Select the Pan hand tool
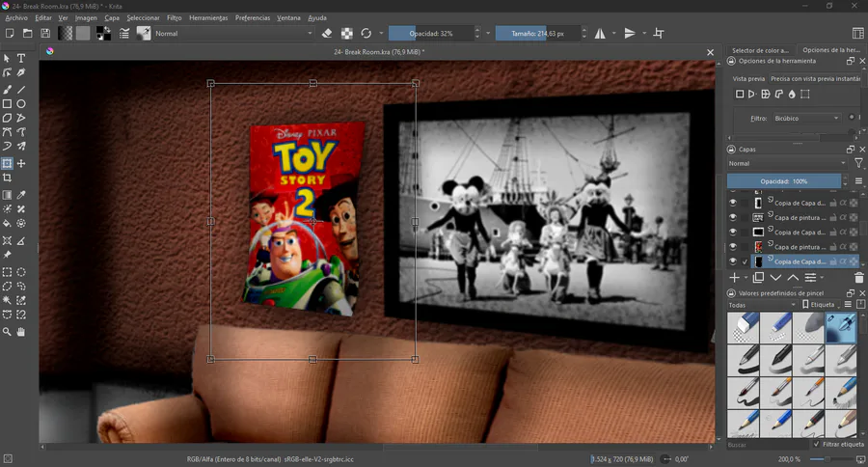The height and width of the screenshot is (467, 868). [x=21, y=332]
